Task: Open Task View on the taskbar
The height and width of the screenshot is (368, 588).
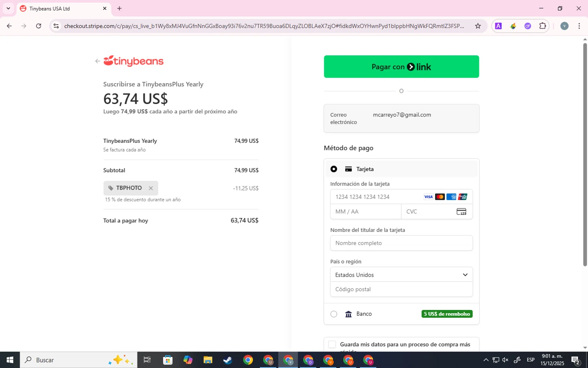Action: 147,360
